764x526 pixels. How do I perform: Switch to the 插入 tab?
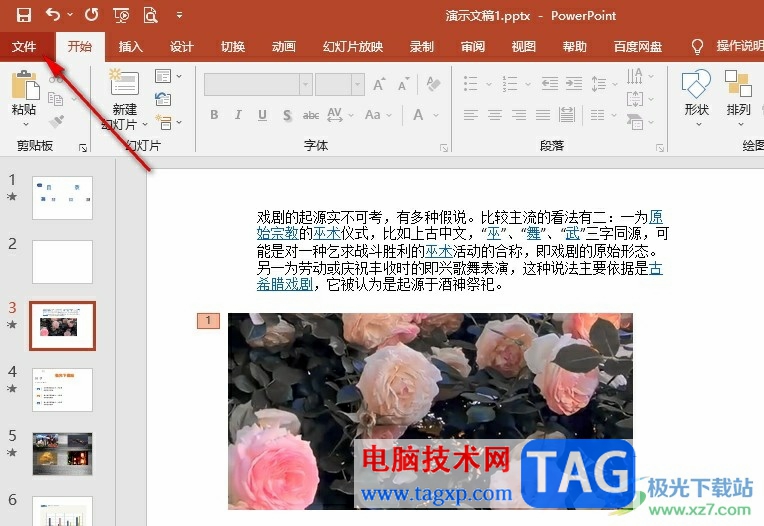131,47
